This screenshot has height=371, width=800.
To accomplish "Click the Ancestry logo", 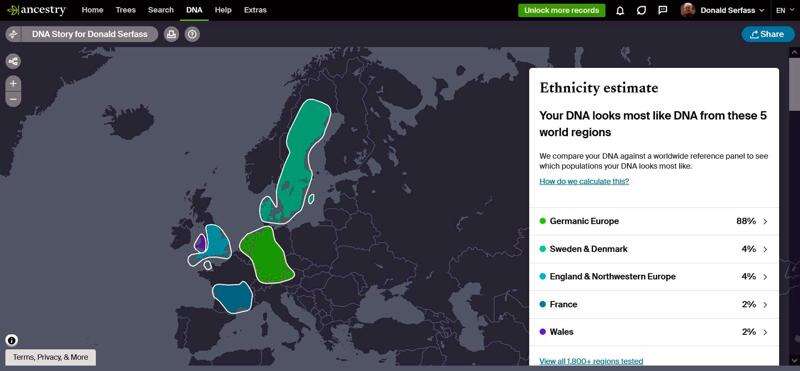I will pos(36,10).
